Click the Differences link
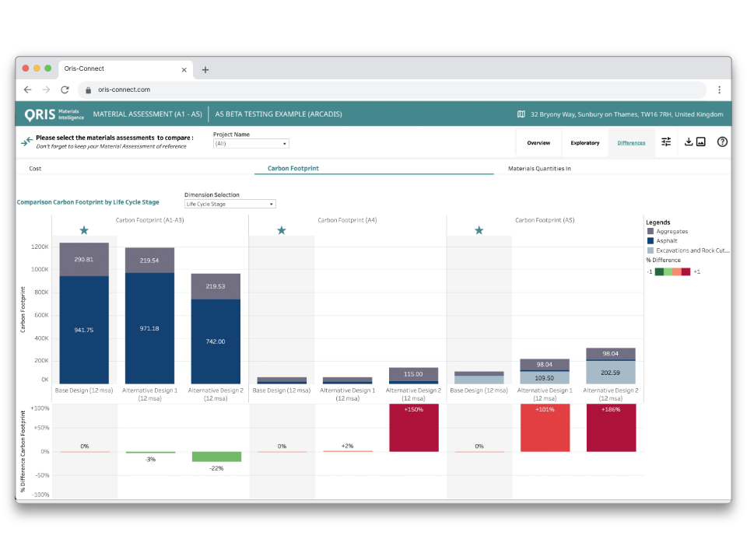The width and height of the screenshot is (747, 560). pyautogui.click(x=631, y=143)
